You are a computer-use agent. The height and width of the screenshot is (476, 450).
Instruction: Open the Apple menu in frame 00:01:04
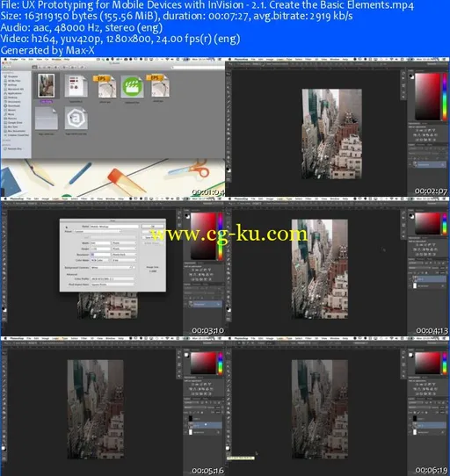pyautogui.click(x=4, y=60)
